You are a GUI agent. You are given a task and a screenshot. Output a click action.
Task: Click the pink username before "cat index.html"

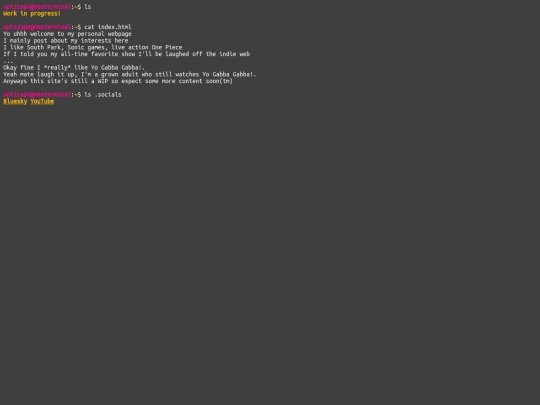pyautogui.click(x=37, y=27)
